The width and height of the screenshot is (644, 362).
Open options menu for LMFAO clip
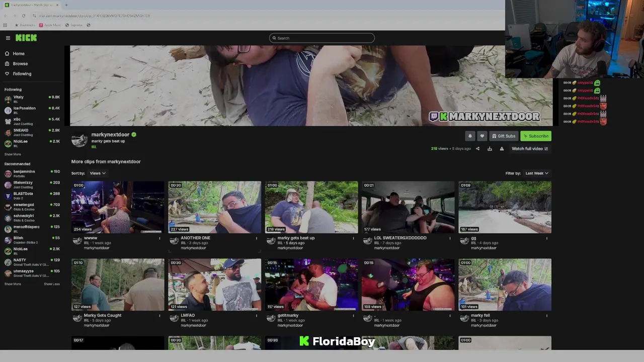coord(257,316)
